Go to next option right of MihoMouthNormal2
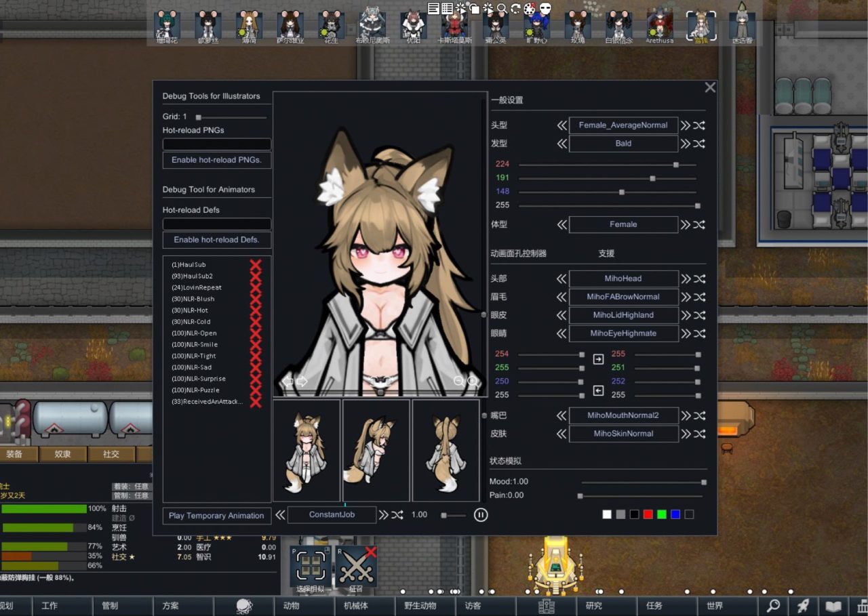868x616 pixels. point(686,415)
